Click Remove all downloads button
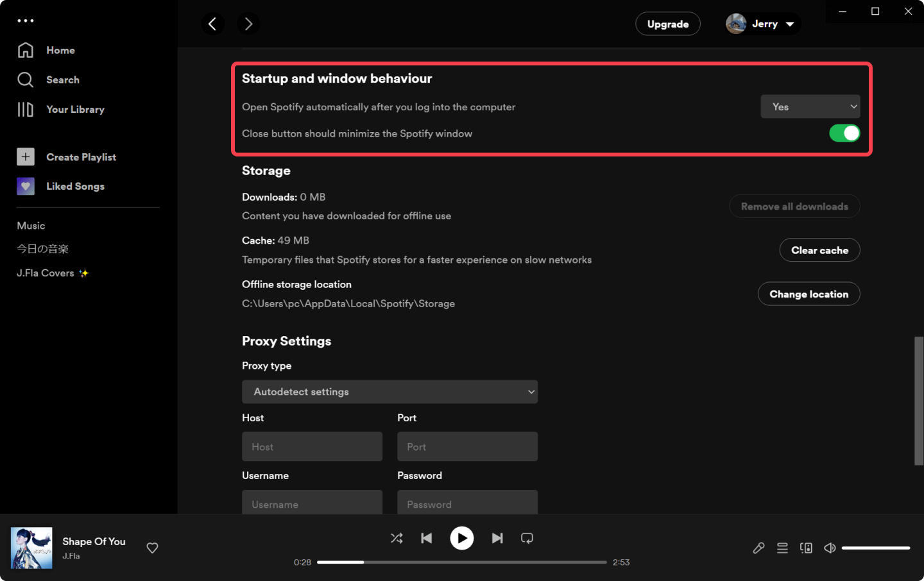 794,206
